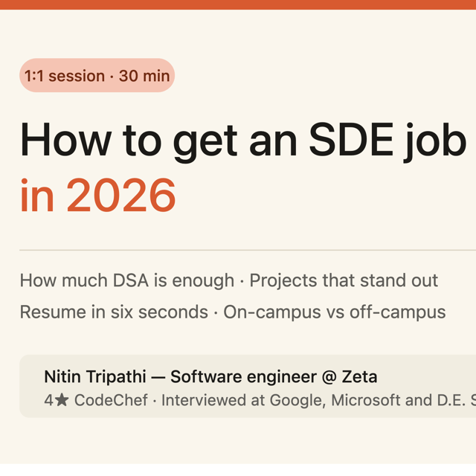Click the headline 'How to get an SDE job'
Screen dimensions: 476x476
[x=243, y=141]
